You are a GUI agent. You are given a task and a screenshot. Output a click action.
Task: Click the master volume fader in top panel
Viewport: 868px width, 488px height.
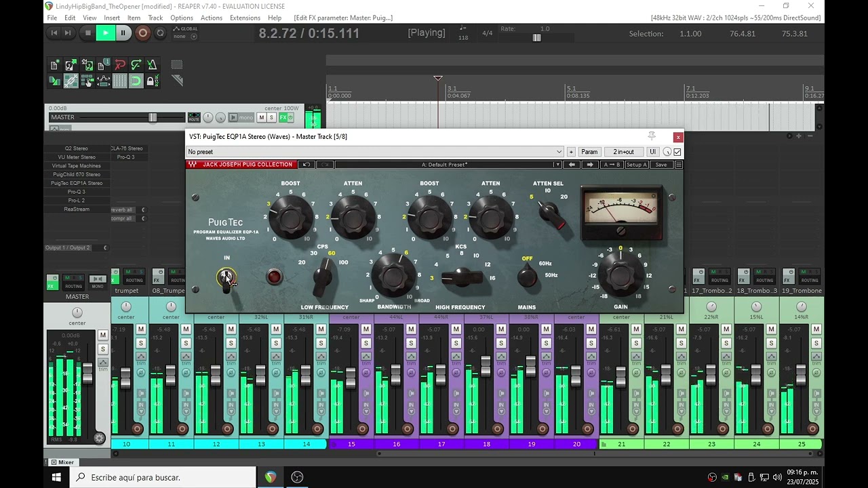153,117
